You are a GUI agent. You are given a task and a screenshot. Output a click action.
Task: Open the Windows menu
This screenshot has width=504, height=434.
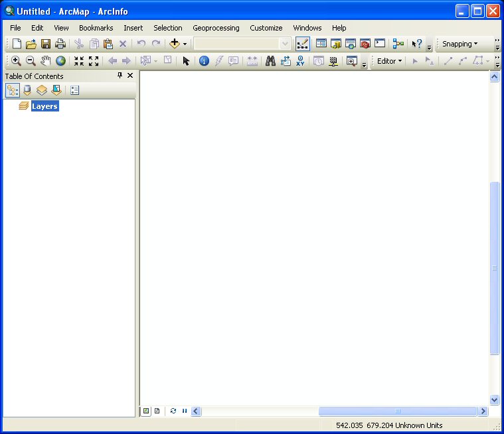click(307, 28)
